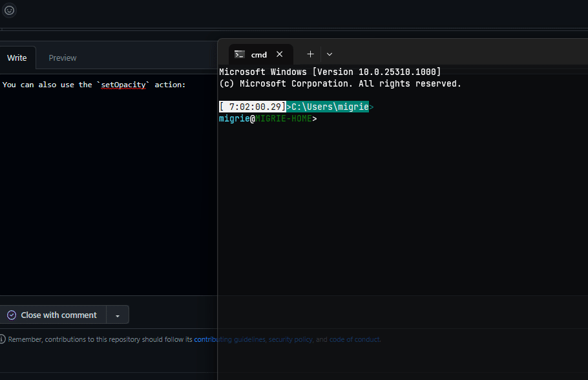Select the highlighted timestamp in the terminal prompt
588x380 pixels.
click(x=252, y=106)
